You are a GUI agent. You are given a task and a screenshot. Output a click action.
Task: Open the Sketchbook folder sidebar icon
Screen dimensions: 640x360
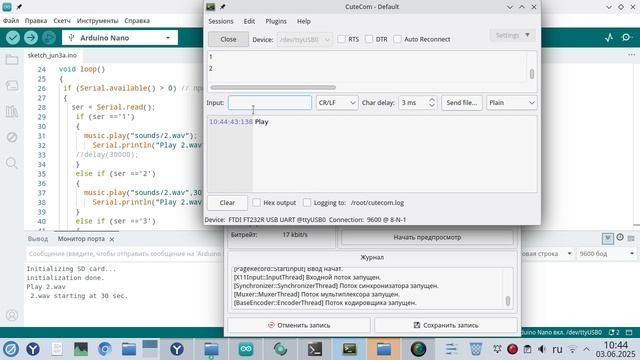click(x=12, y=60)
